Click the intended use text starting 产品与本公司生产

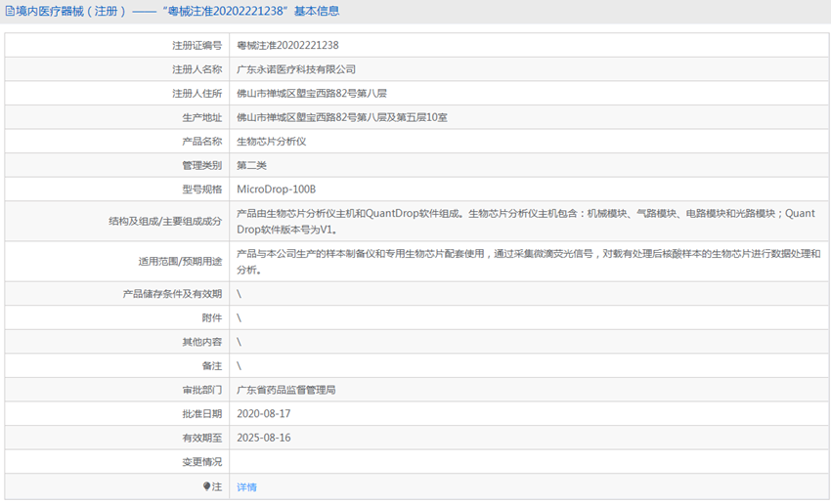coord(528,262)
